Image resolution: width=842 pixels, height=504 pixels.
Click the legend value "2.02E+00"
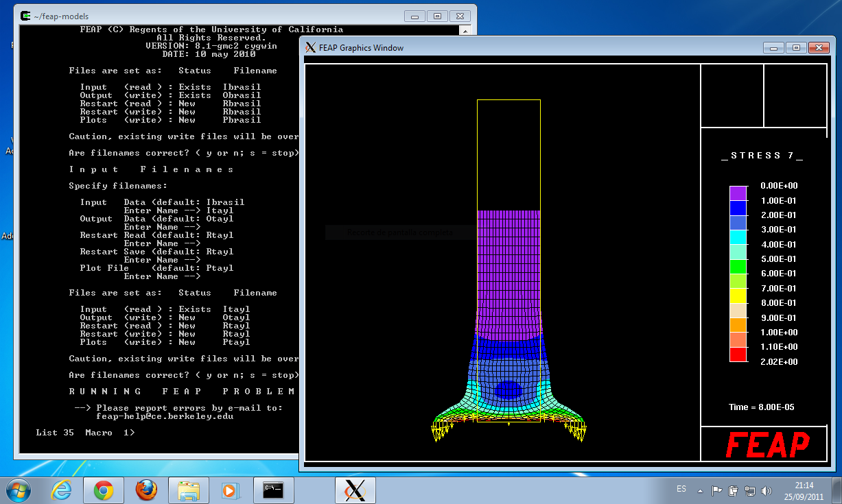(779, 362)
